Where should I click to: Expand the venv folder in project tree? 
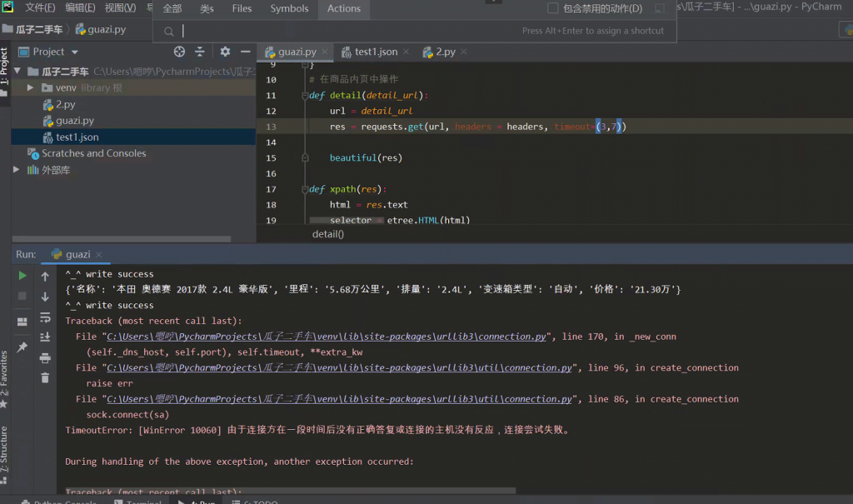click(x=31, y=87)
